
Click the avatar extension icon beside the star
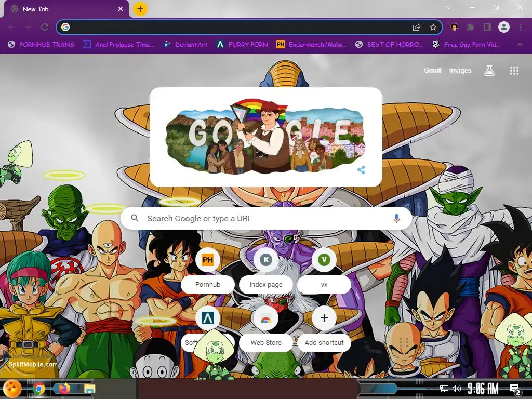(454, 27)
